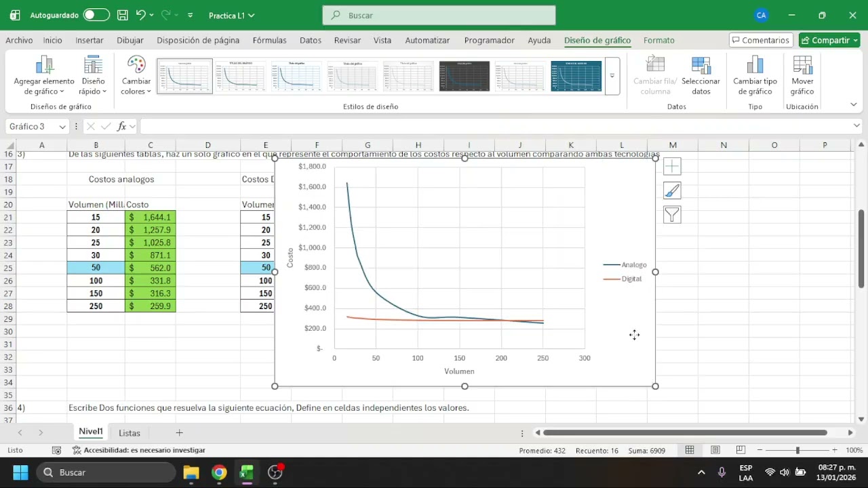The height and width of the screenshot is (488, 868).
Task: Click Cambiar fila/columna button
Action: click(655, 75)
